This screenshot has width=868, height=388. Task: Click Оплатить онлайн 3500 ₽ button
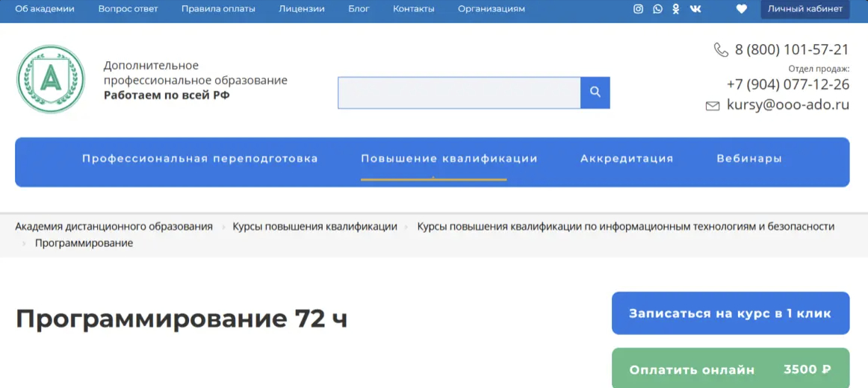[730, 369]
